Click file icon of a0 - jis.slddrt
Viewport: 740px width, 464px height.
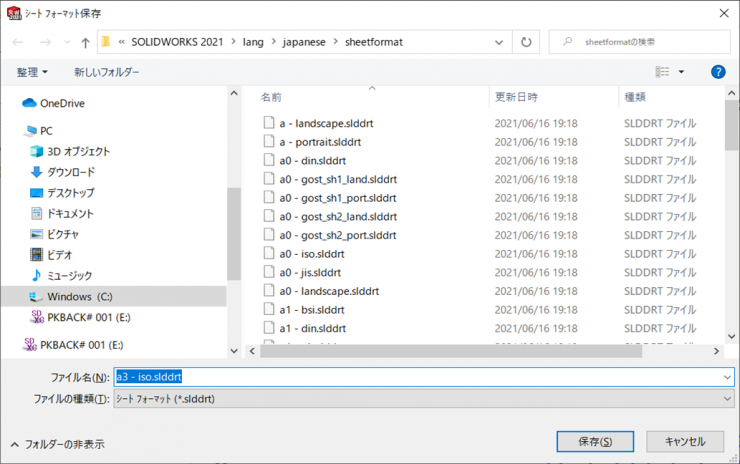tap(269, 272)
